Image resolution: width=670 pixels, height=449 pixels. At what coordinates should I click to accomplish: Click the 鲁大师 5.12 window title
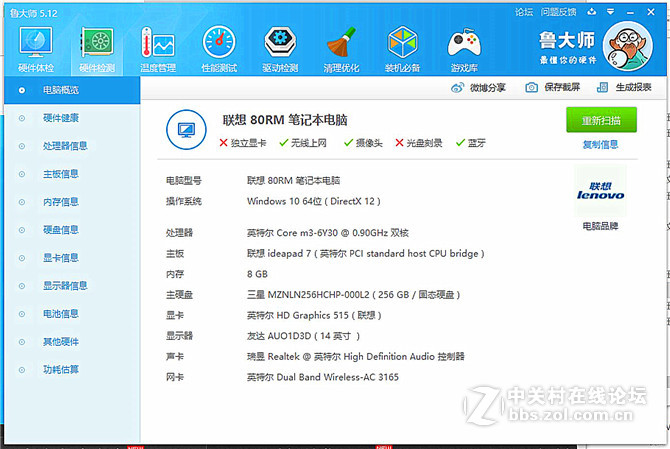(33, 14)
